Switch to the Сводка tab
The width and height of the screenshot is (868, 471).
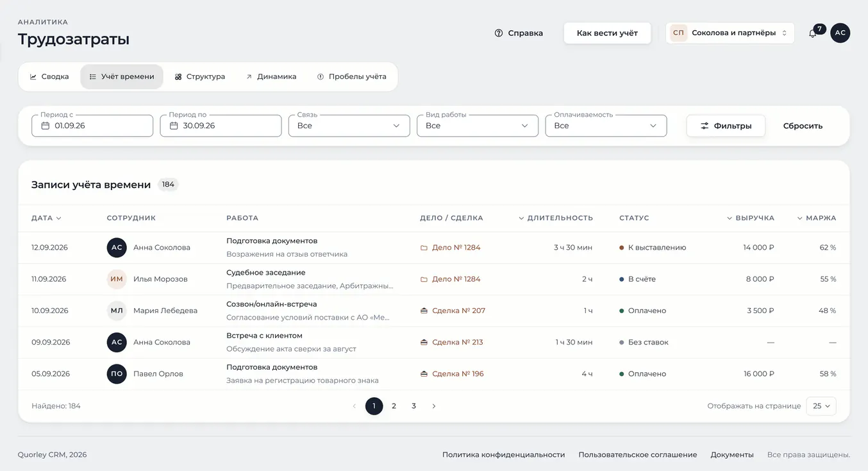[x=49, y=76]
